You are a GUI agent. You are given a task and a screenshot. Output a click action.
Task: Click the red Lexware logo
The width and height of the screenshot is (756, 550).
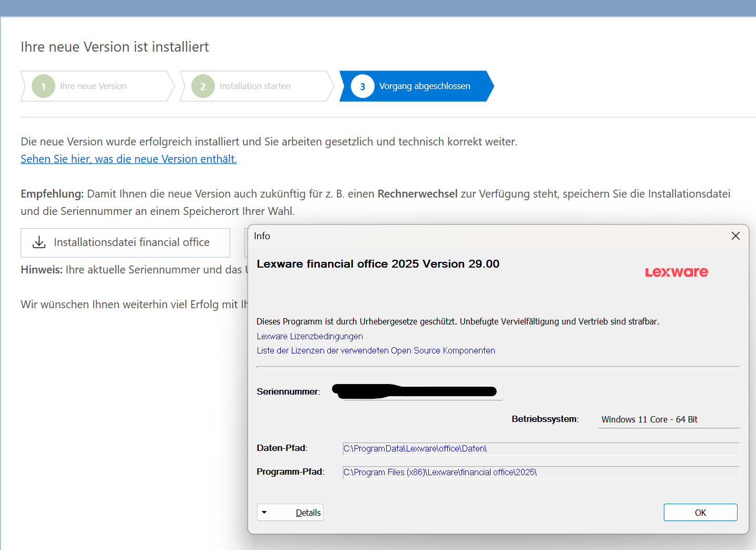(676, 272)
